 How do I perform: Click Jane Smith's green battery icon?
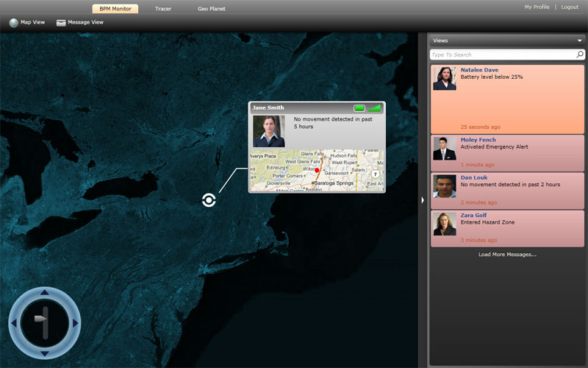pos(359,108)
